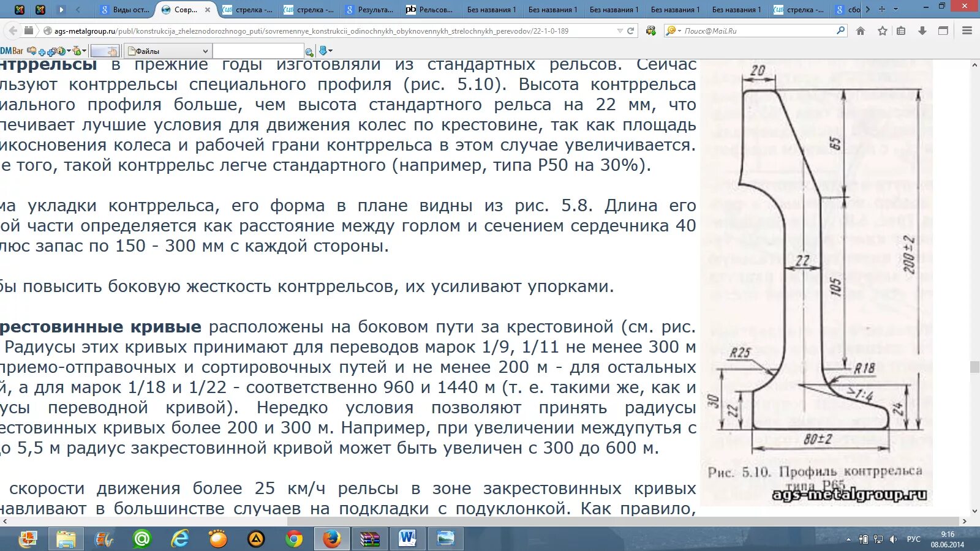
Task: Expand the 'Файлы' dropdown in DMBar
Action: [x=205, y=51]
